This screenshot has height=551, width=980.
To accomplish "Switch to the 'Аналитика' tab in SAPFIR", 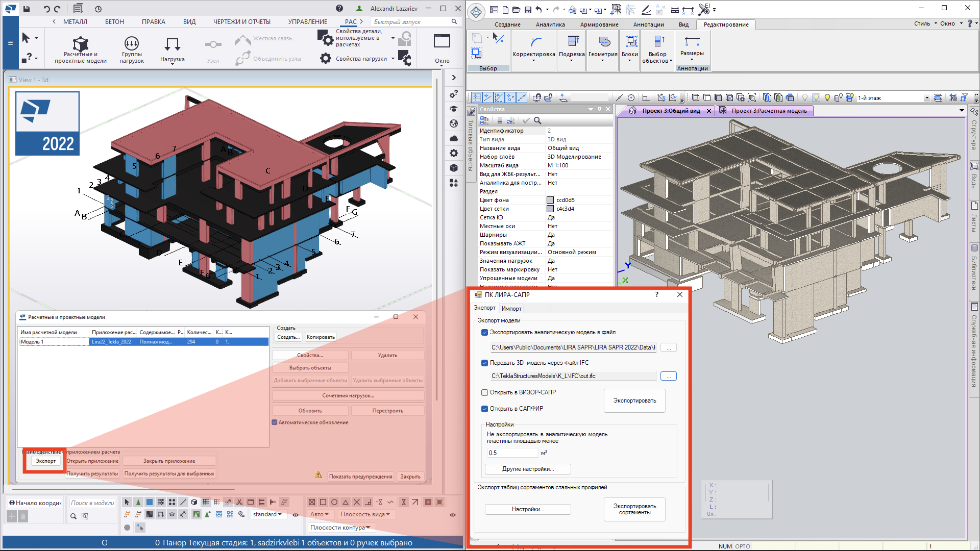I will (x=550, y=24).
